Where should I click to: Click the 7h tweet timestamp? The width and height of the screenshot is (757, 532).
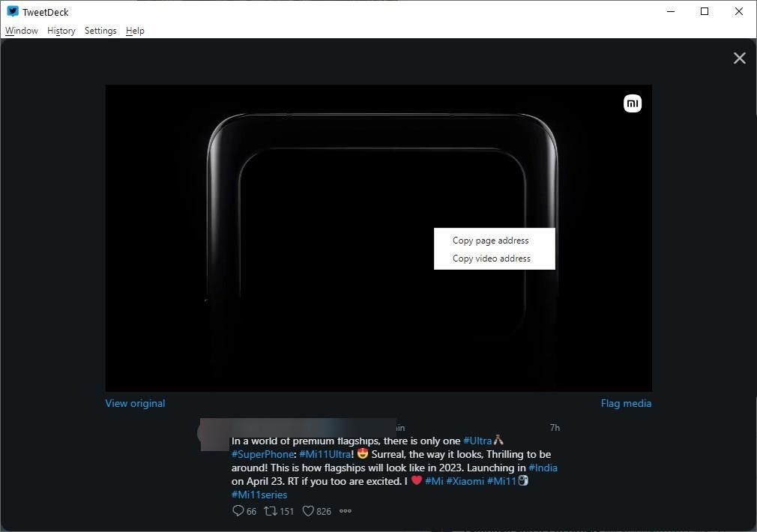(x=555, y=427)
